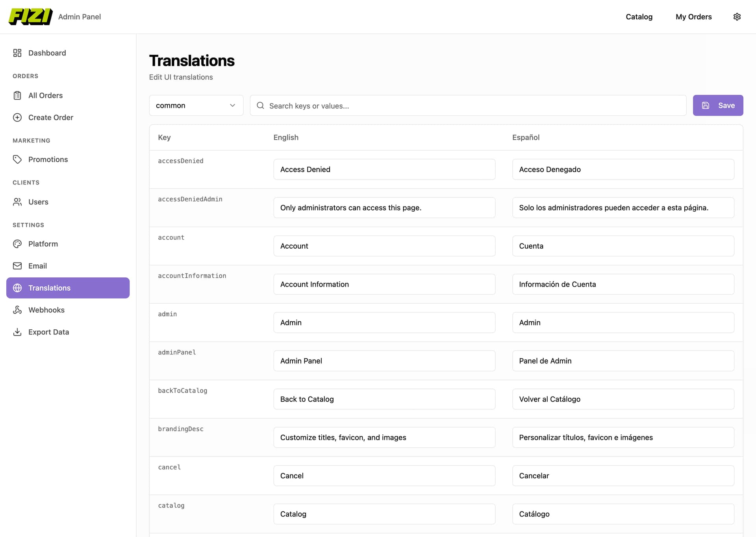Click the Create Order plus icon
Viewport: 756px width, 537px height.
pos(17,117)
